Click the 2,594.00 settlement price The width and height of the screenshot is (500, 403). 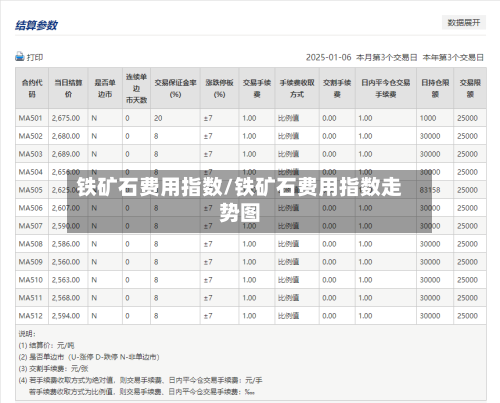pos(66,316)
